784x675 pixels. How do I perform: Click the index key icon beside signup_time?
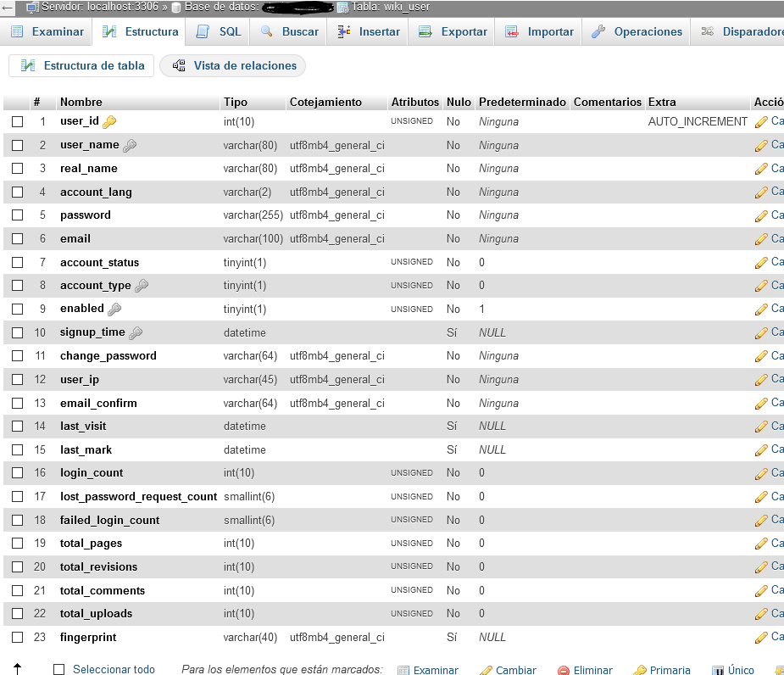point(136,333)
